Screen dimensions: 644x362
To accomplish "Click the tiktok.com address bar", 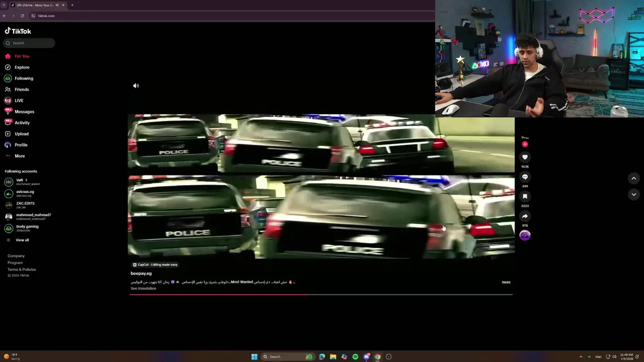I will click(x=46, y=16).
